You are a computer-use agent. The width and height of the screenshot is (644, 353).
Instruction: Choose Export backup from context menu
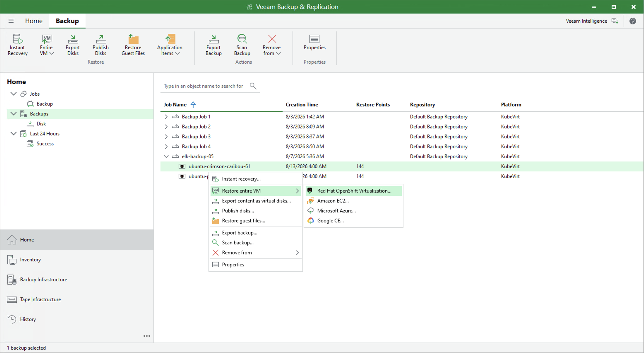(255, 233)
